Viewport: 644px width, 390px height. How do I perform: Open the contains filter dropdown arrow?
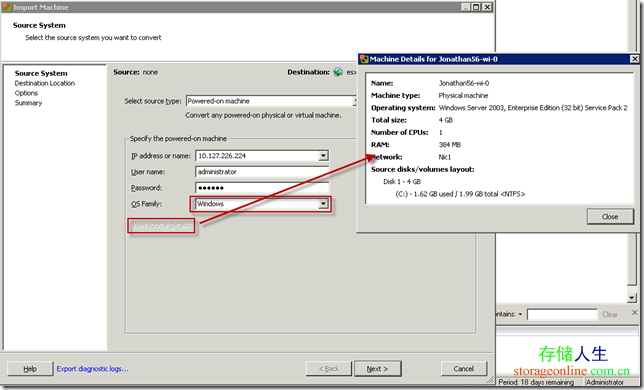(x=520, y=314)
